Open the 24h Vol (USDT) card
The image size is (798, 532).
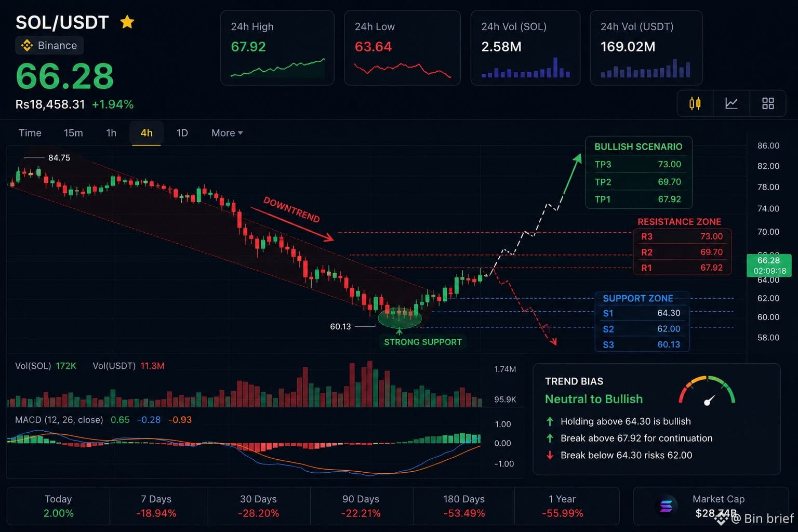646,48
